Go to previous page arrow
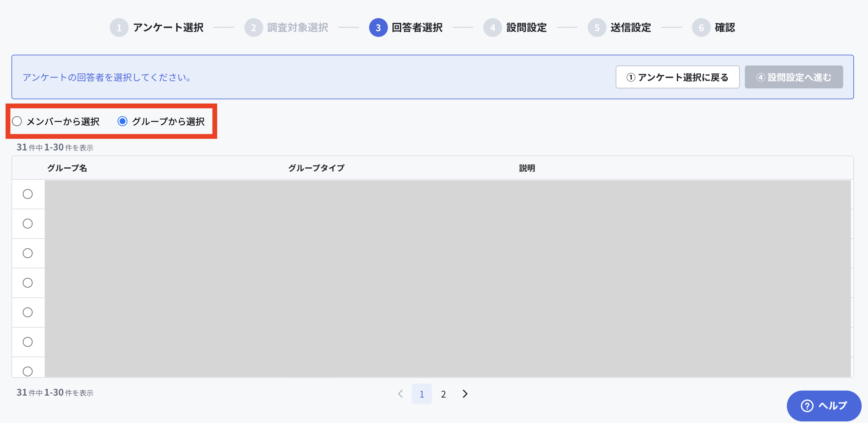Image resolution: width=868 pixels, height=423 pixels. [x=400, y=394]
